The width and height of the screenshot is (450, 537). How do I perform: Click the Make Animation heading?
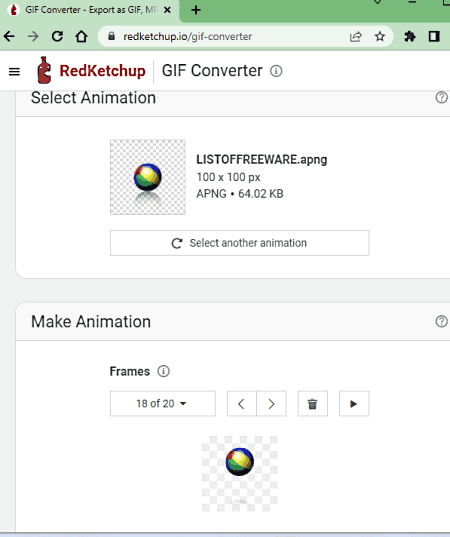[x=91, y=322]
